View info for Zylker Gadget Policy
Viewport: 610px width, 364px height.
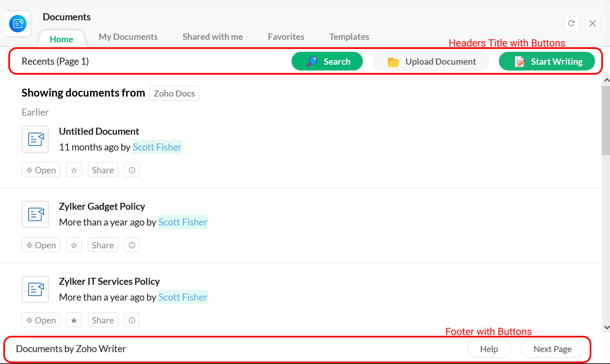point(131,245)
